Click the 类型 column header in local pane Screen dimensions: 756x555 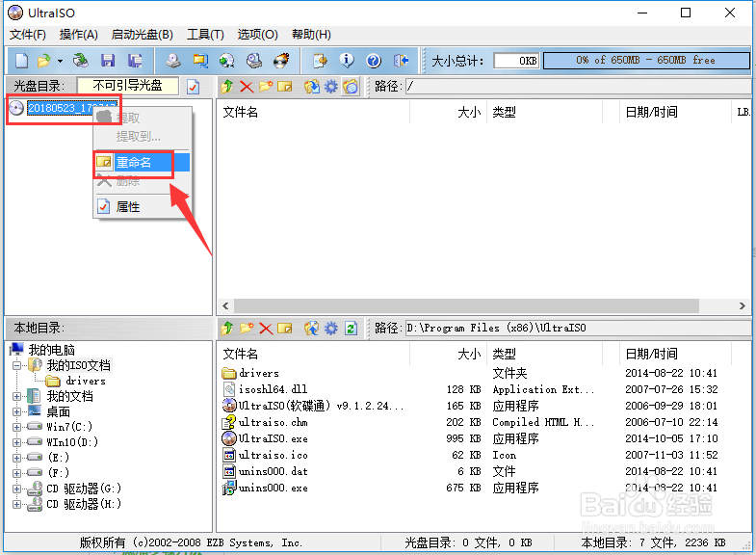[545, 355]
